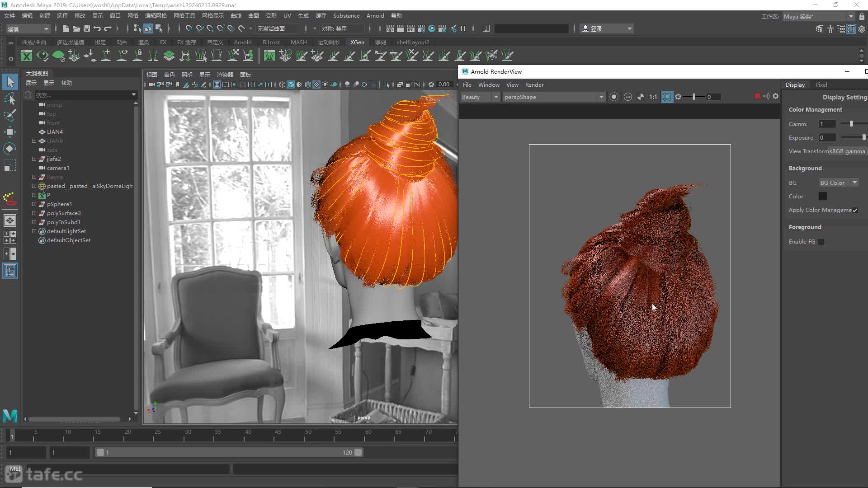Image resolution: width=868 pixels, height=488 pixels.
Task: Select the Paint Selection tool in toolbox
Action: click(10, 115)
